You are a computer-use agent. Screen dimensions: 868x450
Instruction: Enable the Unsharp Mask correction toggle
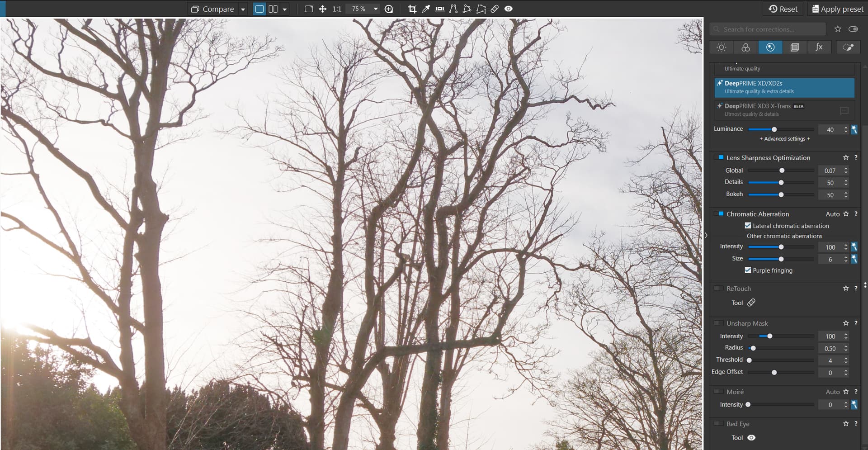coord(718,323)
